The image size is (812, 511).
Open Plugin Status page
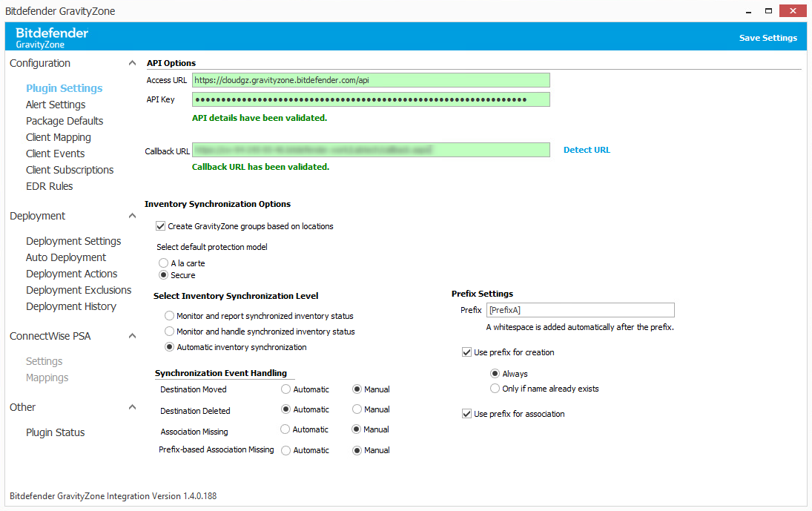[x=56, y=432]
